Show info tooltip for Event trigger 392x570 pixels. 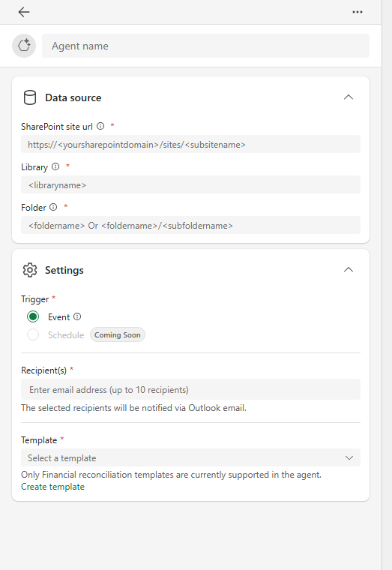pos(77,316)
